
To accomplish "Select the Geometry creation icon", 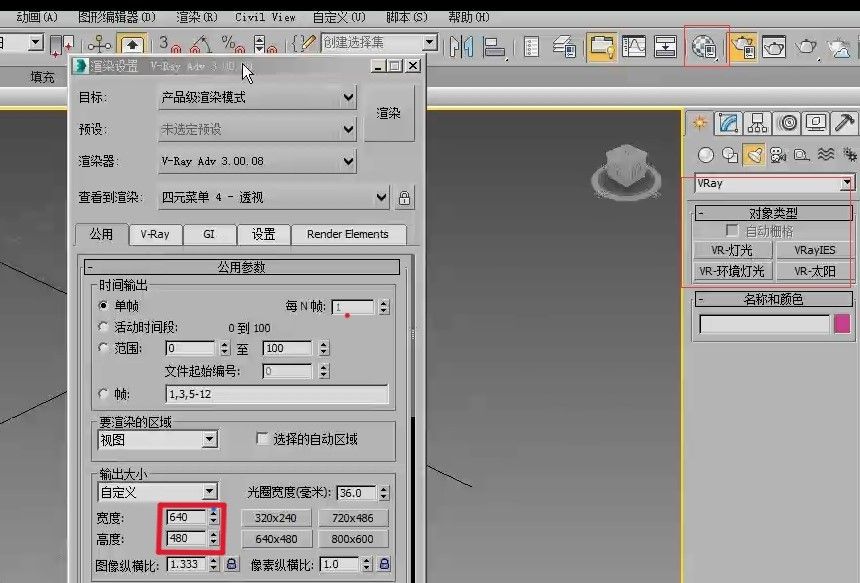I will [x=706, y=152].
